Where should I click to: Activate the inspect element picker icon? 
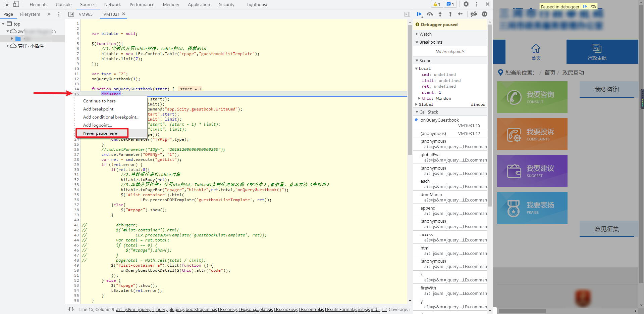[6, 4]
